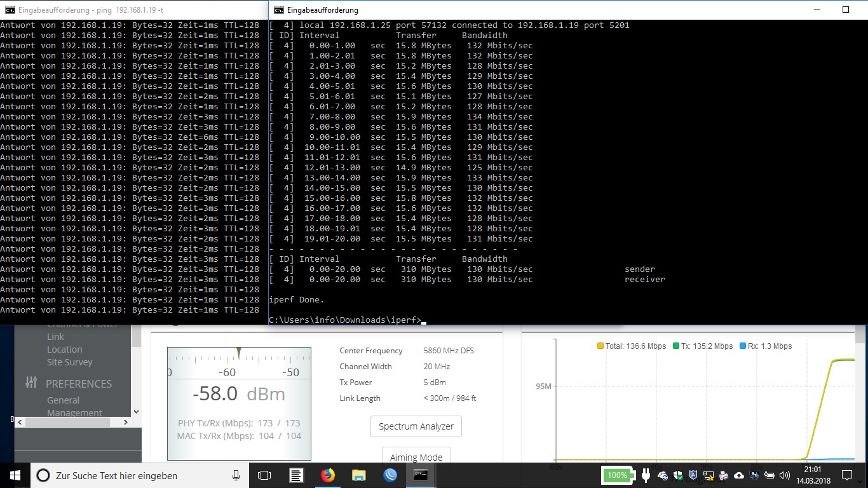Open Task View from the taskbar
This screenshot has width=868, height=488.
point(264,475)
